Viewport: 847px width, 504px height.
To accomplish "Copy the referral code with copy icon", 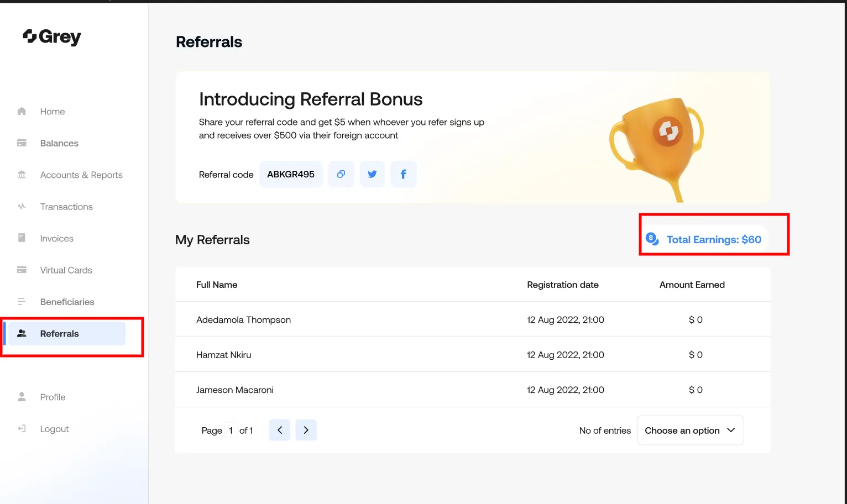I will (x=341, y=174).
